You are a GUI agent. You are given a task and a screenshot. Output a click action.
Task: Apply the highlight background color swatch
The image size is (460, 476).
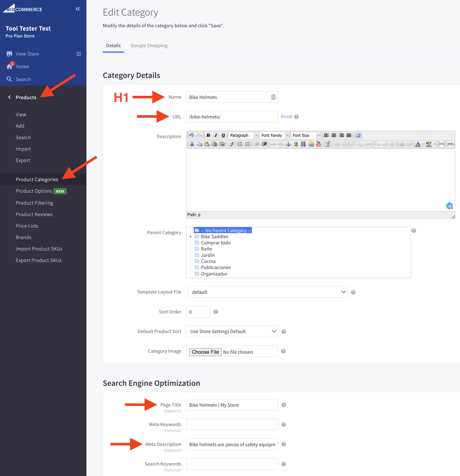(429, 144)
